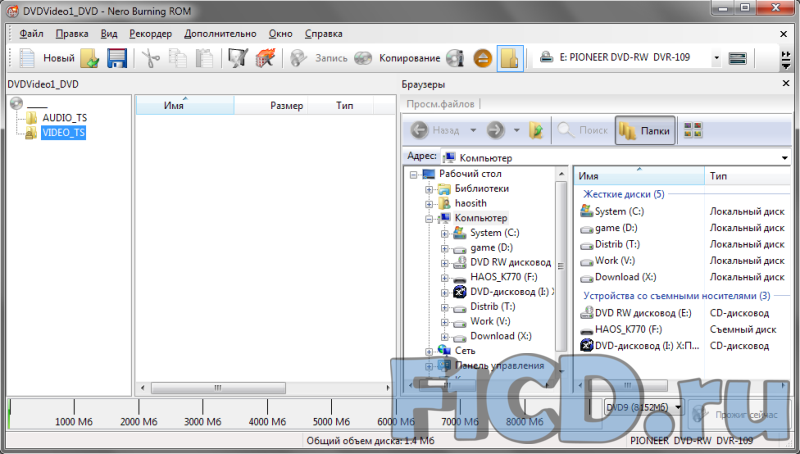Toggle the Папки folders button
The width and height of the screenshot is (800, 454).
(x=645, y=131)
